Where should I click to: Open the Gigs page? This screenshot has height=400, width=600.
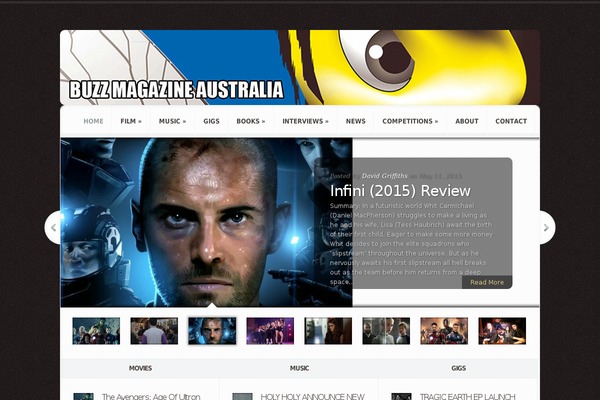[x=211, y=121]
